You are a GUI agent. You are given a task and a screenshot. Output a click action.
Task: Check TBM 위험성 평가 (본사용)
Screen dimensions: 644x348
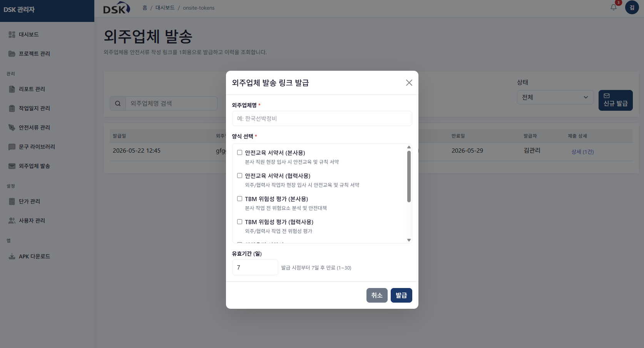239,199
